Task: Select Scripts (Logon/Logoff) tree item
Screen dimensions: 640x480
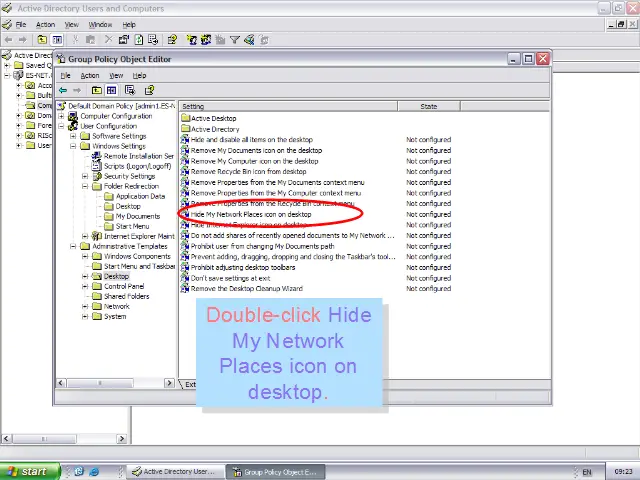Action: pos(137,166)
